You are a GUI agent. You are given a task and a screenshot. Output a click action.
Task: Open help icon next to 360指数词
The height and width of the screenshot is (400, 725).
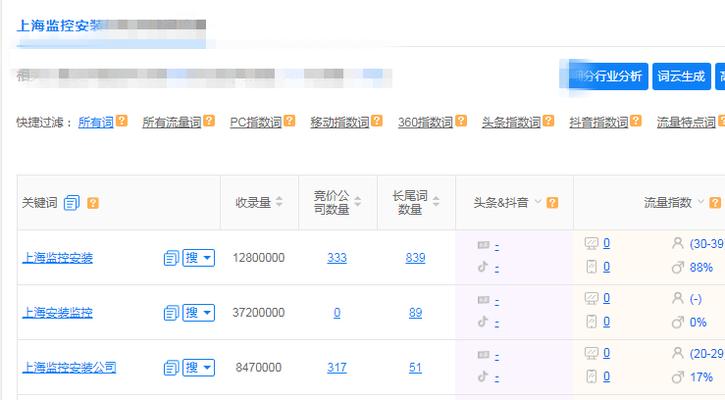tap(461, 121)
